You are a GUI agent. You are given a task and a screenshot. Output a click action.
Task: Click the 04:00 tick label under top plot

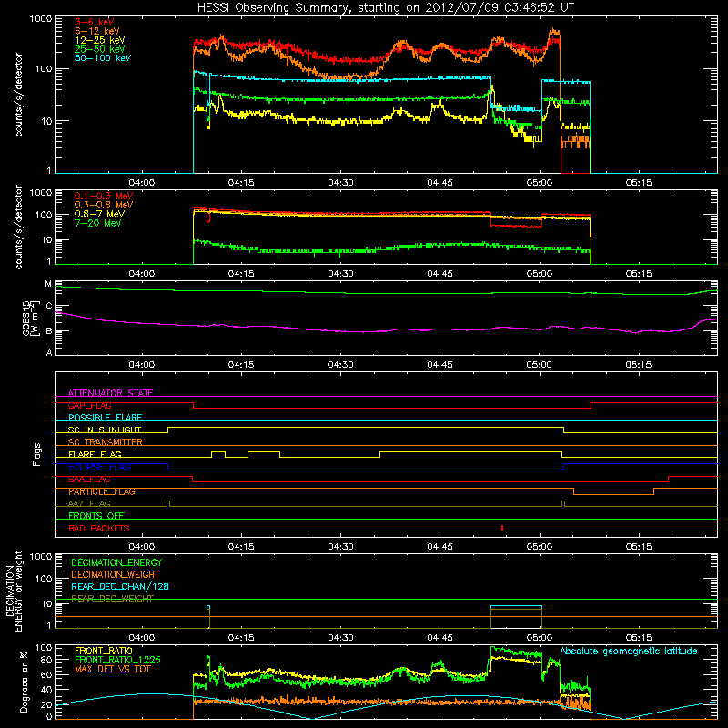click(x=142, y=183)
